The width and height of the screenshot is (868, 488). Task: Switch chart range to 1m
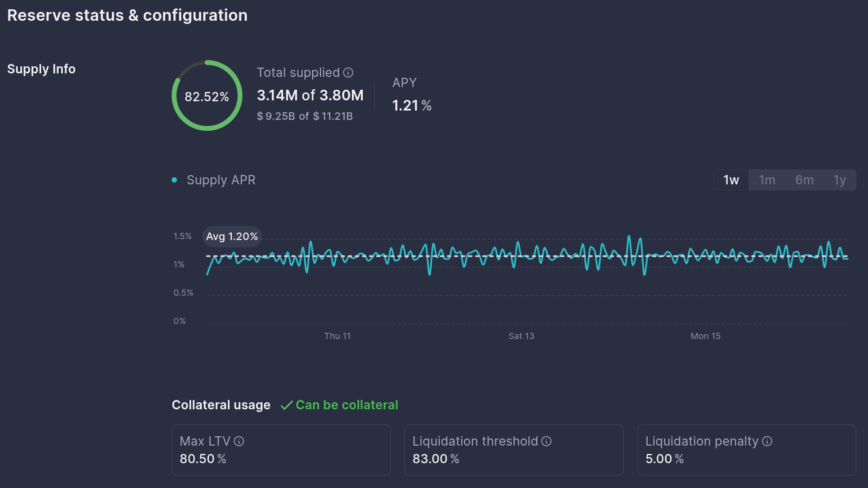pyautogui.click(x=767, y=180)
